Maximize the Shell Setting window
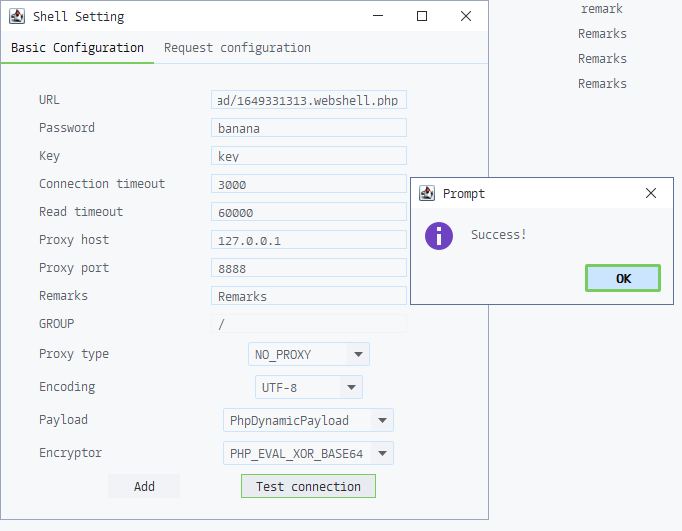Viewport: 682px width, 531px height. coord(422,16)
